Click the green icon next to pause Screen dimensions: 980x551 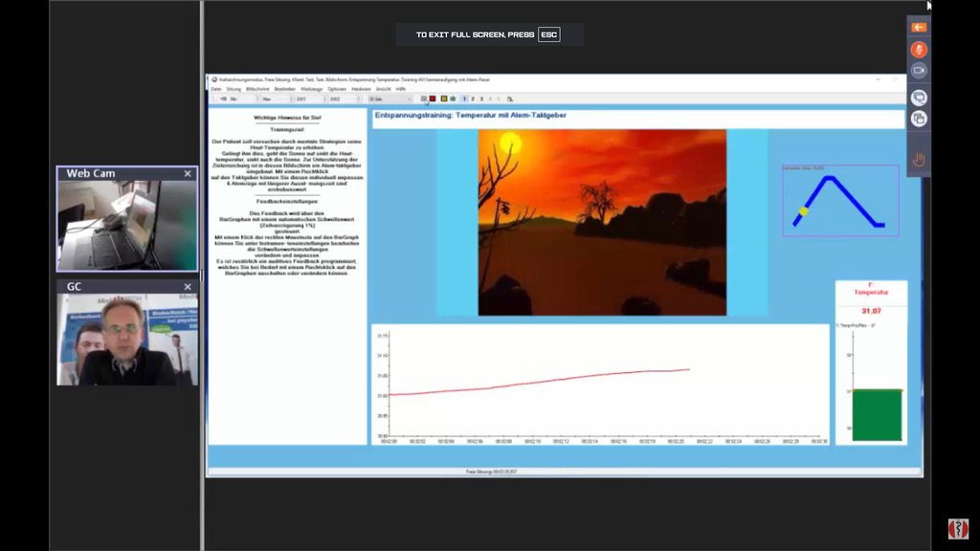[453, 99]
